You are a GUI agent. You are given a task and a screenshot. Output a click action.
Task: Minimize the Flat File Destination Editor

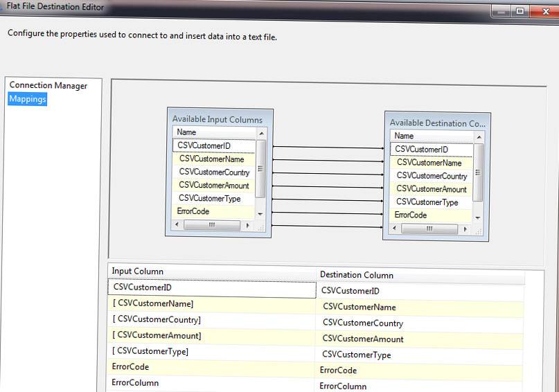click(501, 12)
